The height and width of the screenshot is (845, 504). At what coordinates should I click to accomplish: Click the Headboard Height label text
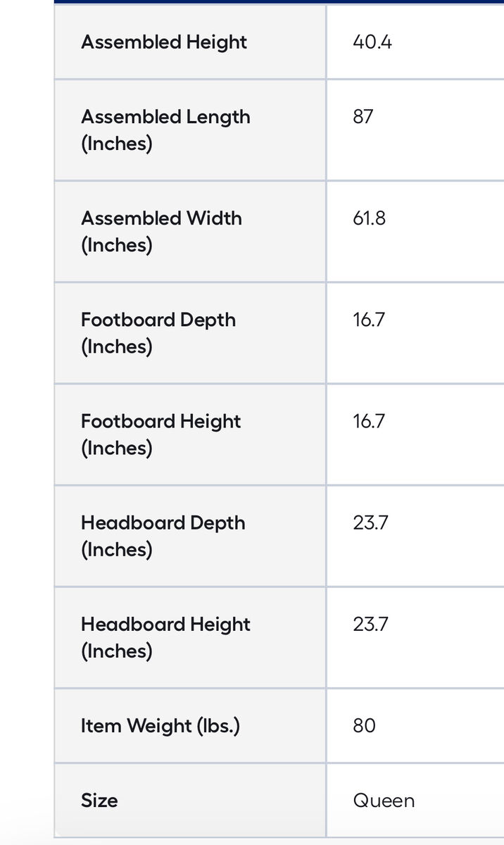tap(165, 624)
